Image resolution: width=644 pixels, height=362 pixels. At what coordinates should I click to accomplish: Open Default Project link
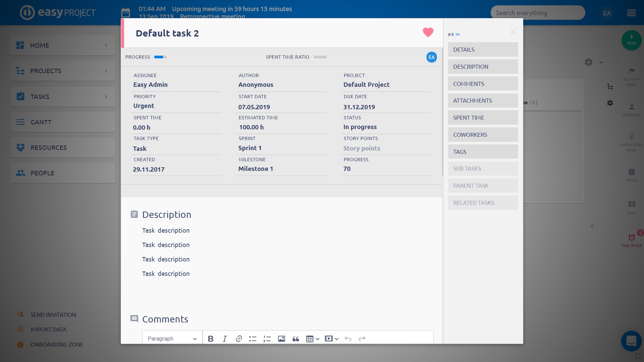pos(366,85)
